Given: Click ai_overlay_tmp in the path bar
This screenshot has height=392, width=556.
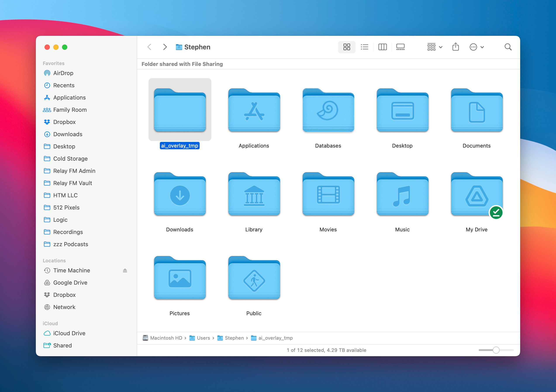Looking at the screenshot, I should click(272, 338).
